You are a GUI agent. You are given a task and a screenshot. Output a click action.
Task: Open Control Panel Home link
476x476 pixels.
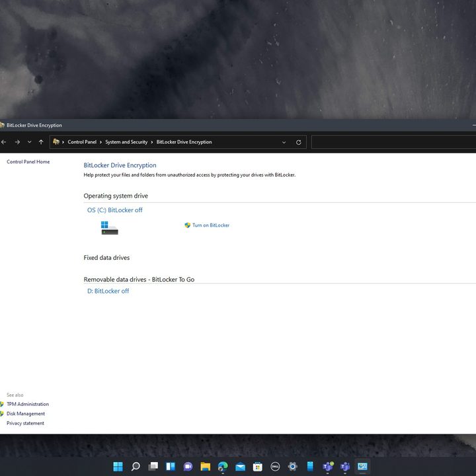point(28,162)
